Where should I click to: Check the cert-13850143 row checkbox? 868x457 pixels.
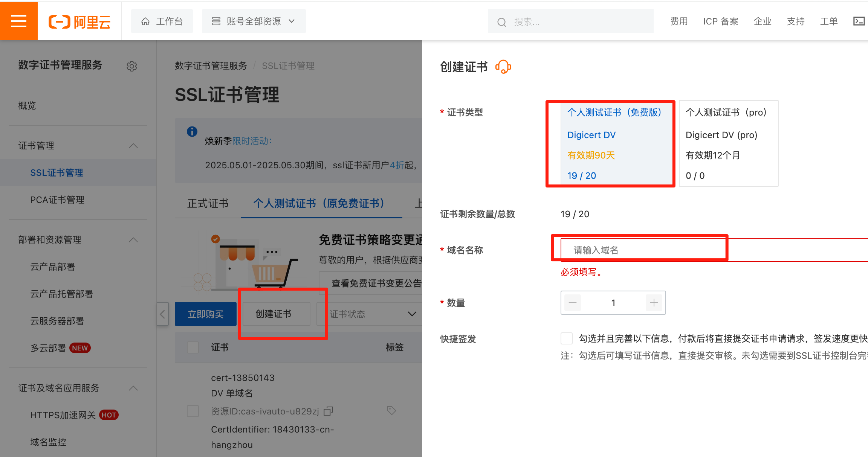(193, 411)
